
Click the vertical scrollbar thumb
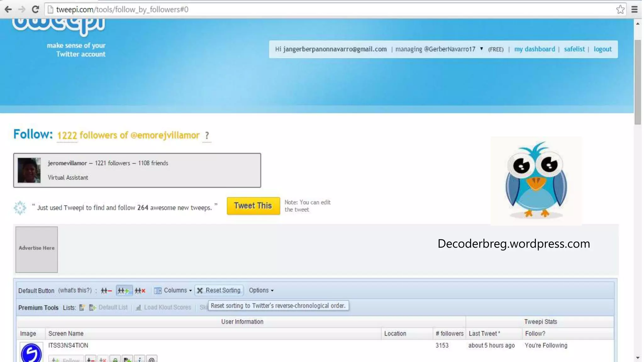pos(637,82)
